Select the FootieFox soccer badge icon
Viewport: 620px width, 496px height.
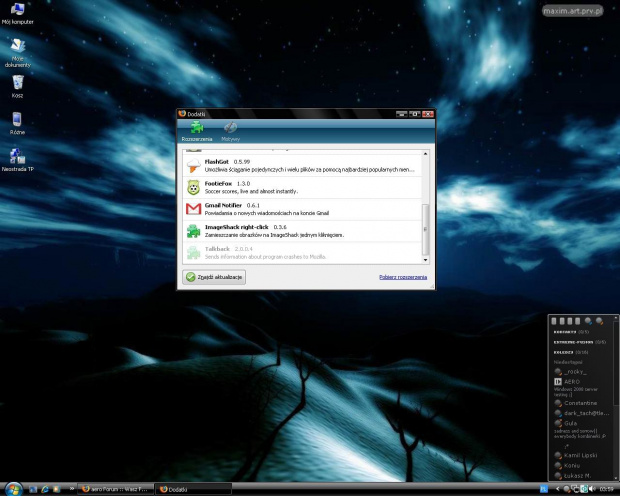[193, 187]
